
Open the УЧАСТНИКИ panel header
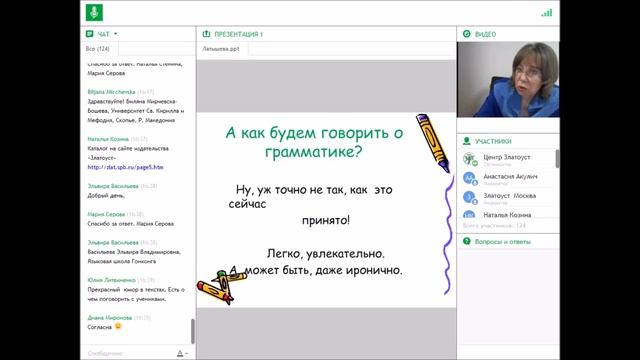tap(493, 142)
